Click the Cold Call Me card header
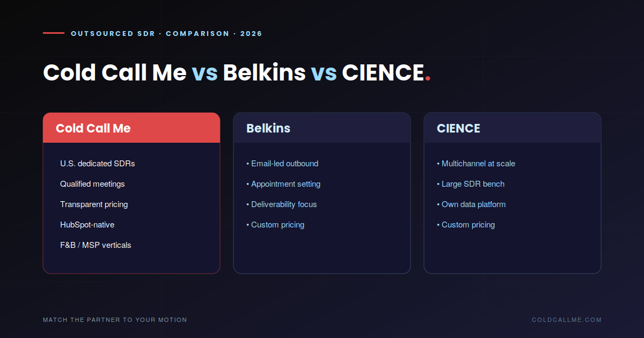The width and height of the screenshot is (644, 338). point(131,128)
